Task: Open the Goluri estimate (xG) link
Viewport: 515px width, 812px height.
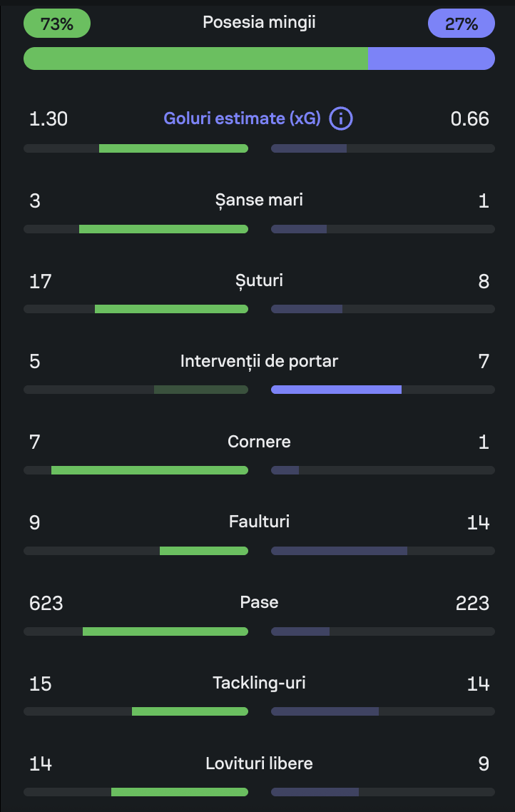Action: (x=242, y=118)
